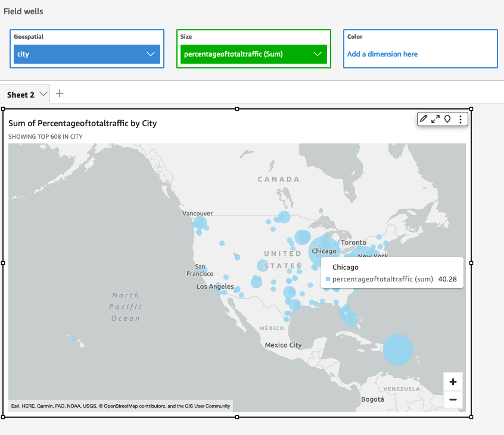Click the blue swatch in Chicago tooltip
504x435 pixels.
pos(328,280)
